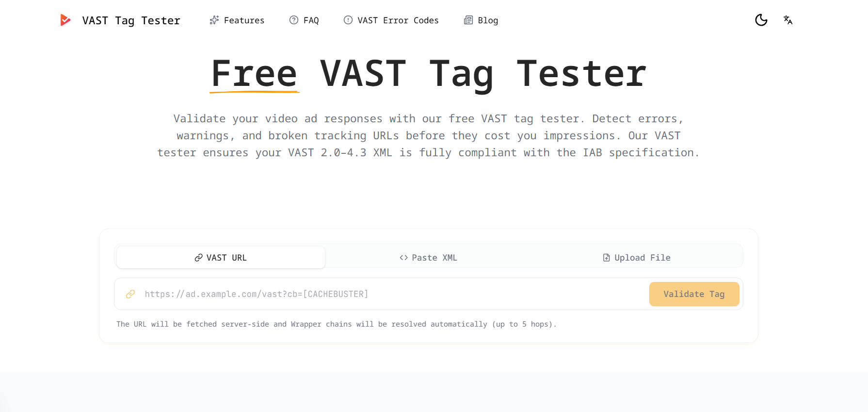Click the VAST Tag Tester logo icon
The width and height of the screenshot is (868, 412).
click(65, 20)
